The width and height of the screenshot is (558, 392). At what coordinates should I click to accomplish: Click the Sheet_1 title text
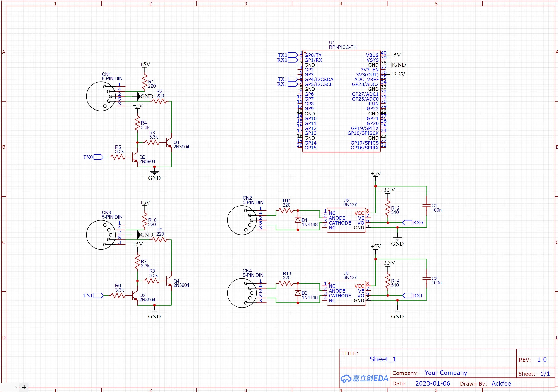tap(383, 359)
